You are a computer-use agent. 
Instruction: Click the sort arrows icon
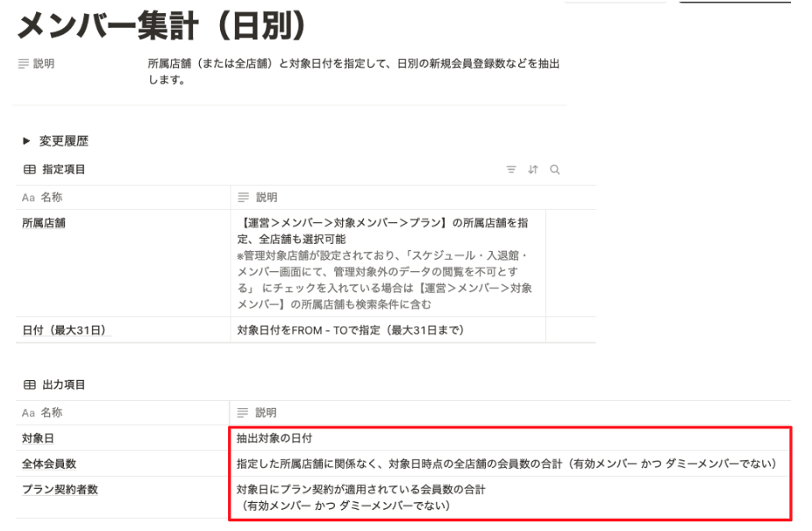pyautogui.click(x=533, y=169)
